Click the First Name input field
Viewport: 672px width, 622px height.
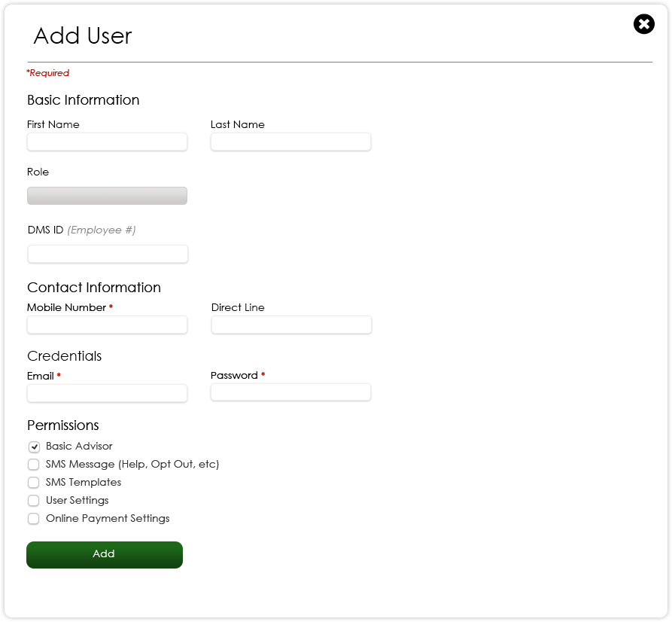pos(107,142)
